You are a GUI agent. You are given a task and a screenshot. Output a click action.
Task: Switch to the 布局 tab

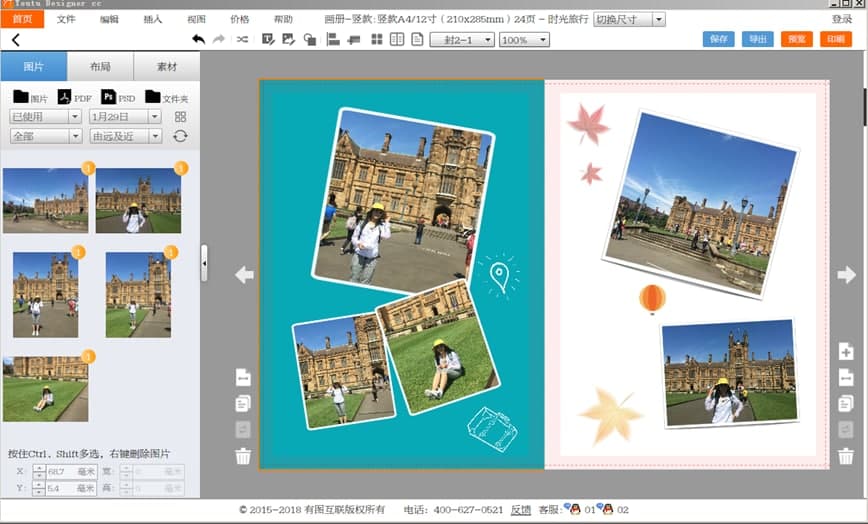[x=100, y=66]
